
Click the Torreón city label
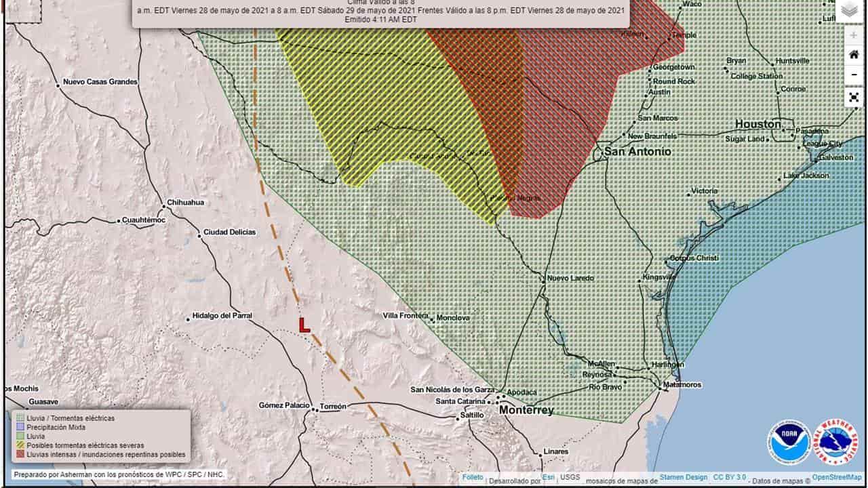coord(333,407)
